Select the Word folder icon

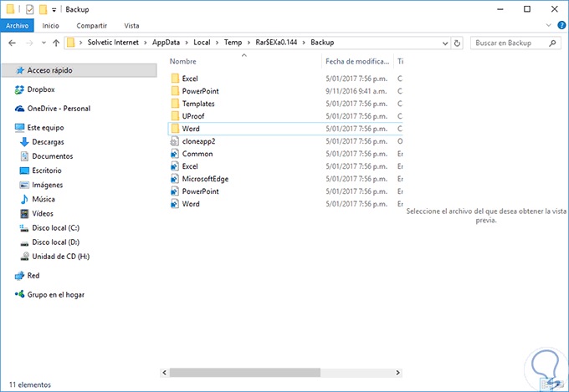click(x=175, y=129)
